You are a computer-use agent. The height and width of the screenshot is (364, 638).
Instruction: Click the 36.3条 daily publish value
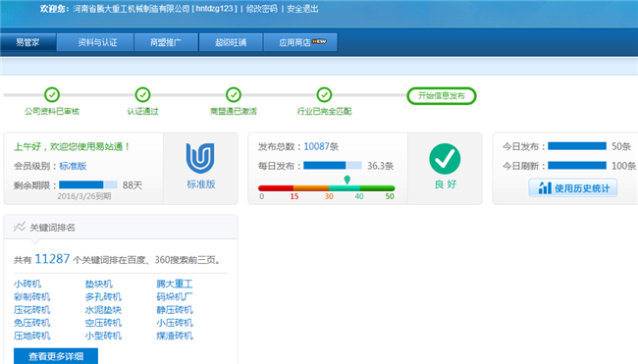point(381,166)
